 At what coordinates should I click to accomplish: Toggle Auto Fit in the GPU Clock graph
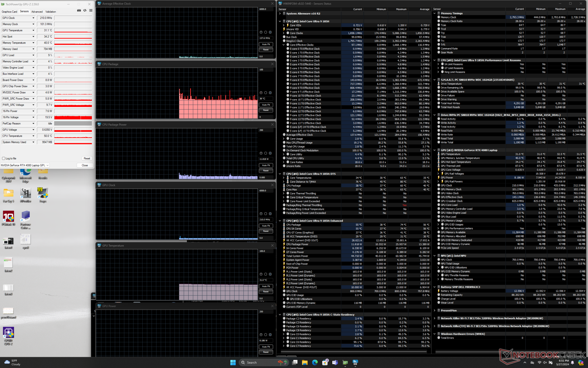266,226
